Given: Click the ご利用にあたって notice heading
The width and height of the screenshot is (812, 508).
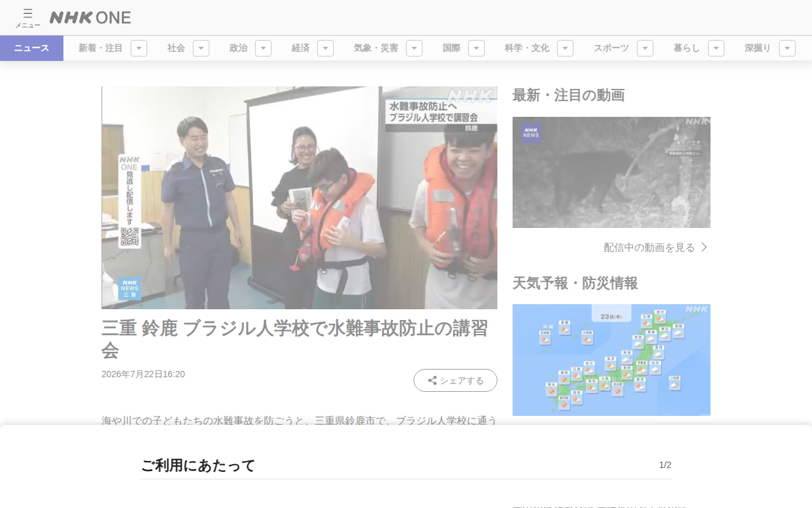Looking at the screenshot, I should [198, 465].
